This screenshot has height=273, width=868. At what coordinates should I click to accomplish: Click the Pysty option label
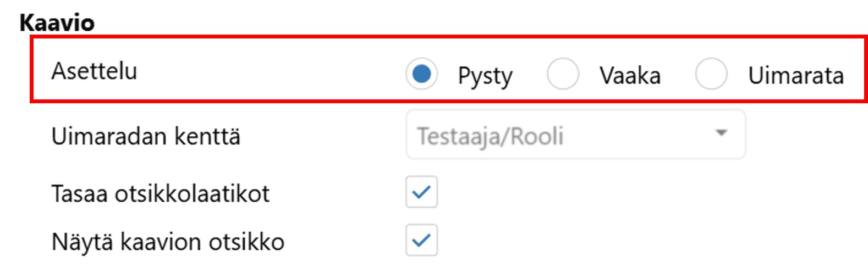[x=485, y=76]
